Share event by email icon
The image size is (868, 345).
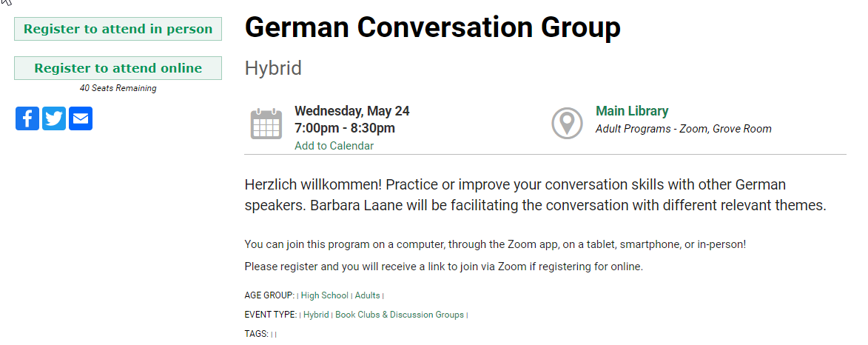(x=80, y=118)
